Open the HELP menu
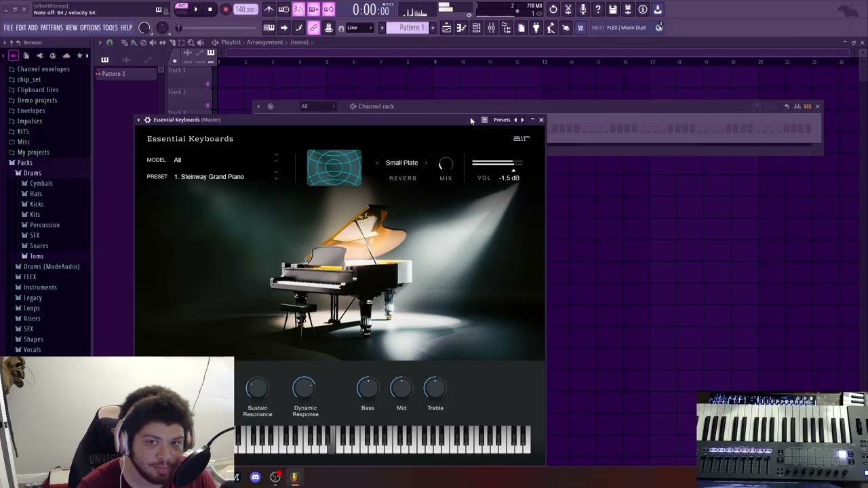Image resolution: width=868 pixels, height=488 pixels. click(x=126, y=28)
